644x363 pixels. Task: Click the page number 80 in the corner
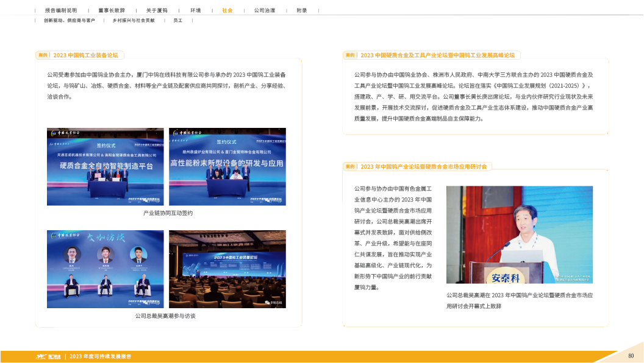coord(631,356)
